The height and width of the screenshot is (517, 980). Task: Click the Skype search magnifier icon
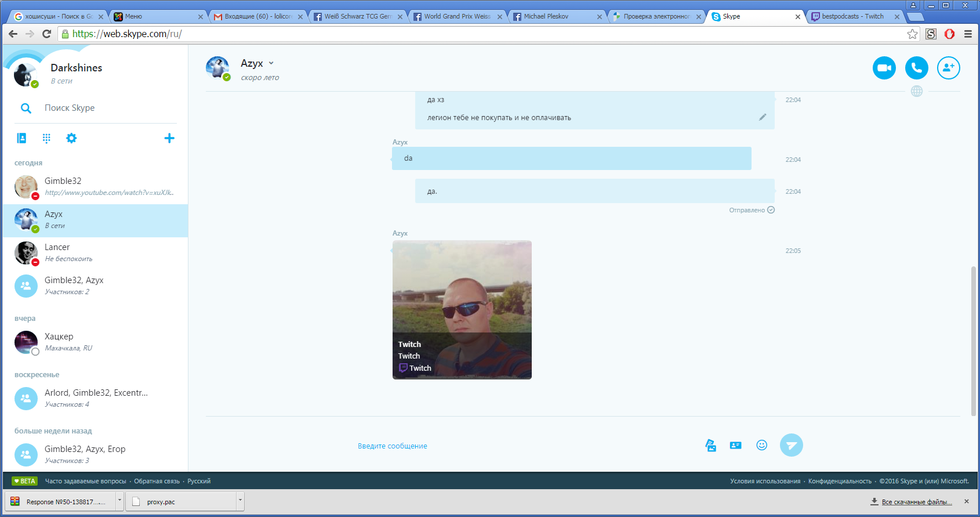click(26, 108)
